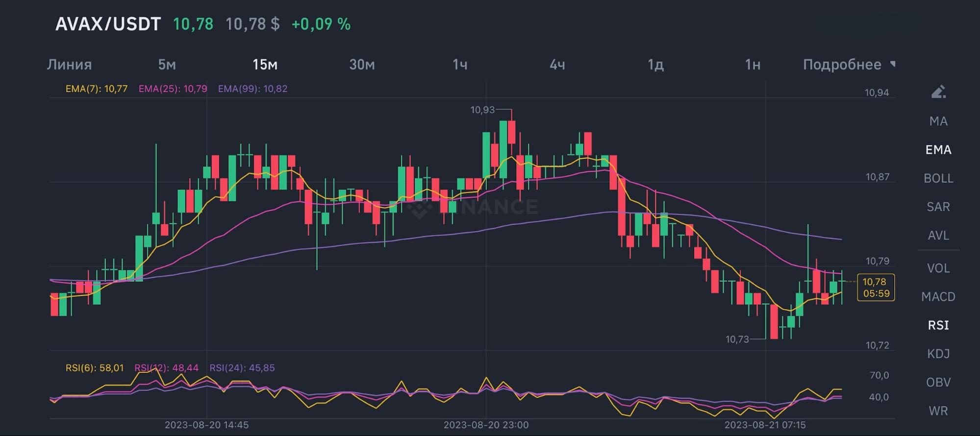Click the RSI(6): 58,01 label
Image resolution: width=980 pixels, height=436 pixels.
tap(95, 368)
